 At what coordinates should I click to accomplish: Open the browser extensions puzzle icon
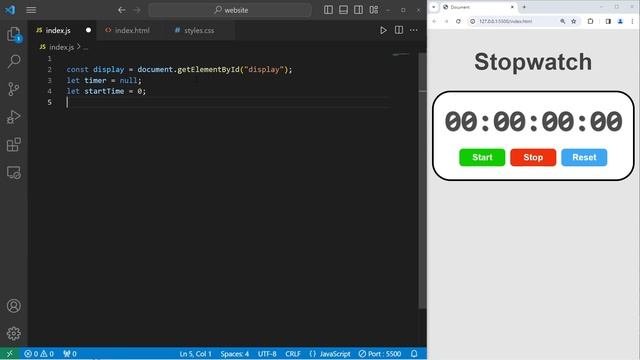click(590, 21)
